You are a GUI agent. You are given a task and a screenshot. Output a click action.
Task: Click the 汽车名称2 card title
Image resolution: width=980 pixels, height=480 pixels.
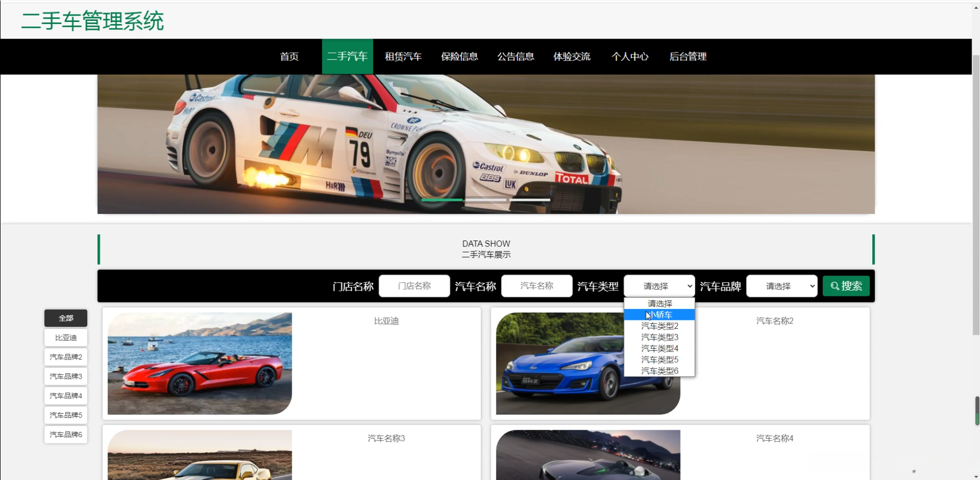pos(775,321)
